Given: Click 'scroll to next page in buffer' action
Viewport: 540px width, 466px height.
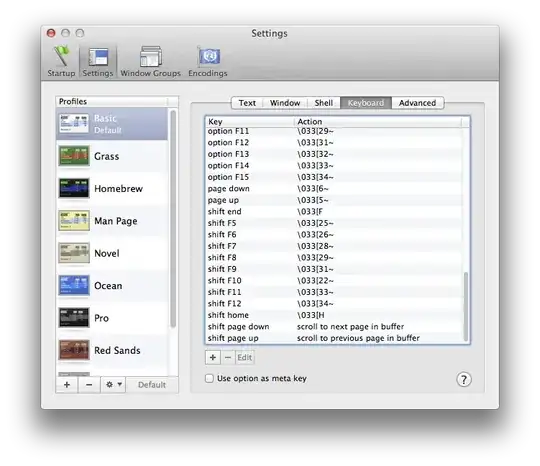Looking at the screenshot, I should 350,327.
